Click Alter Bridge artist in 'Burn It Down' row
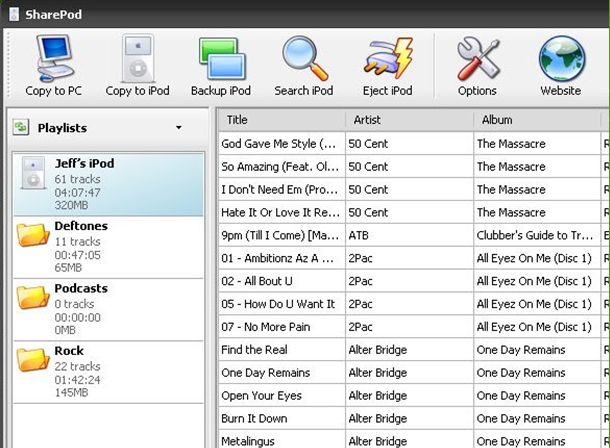 [410, 419]
